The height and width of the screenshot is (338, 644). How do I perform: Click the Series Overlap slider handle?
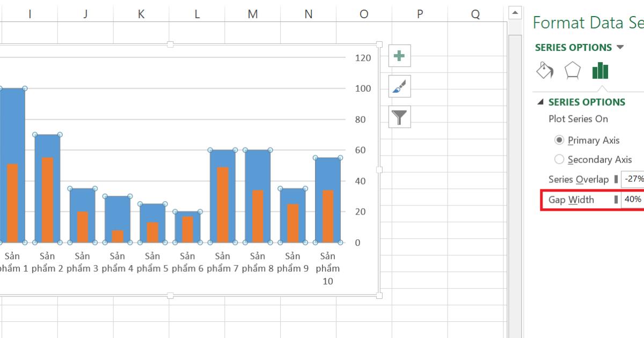(x=616, y=179)
